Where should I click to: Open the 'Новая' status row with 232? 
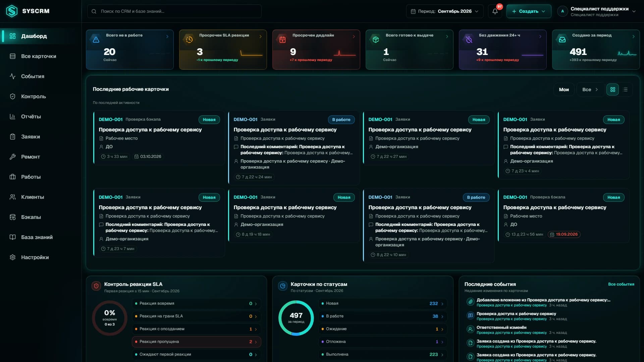(383, 304)
